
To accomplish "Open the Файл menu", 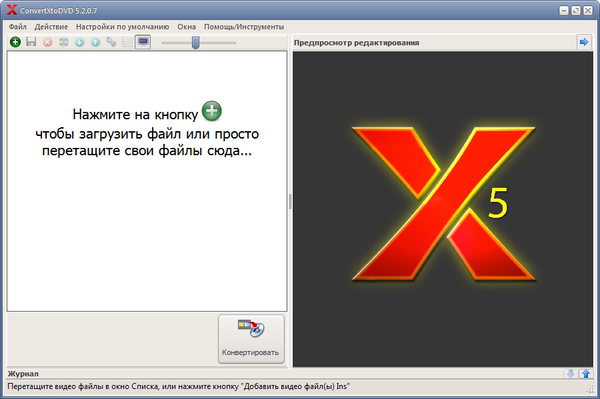I will click(18, 27).
